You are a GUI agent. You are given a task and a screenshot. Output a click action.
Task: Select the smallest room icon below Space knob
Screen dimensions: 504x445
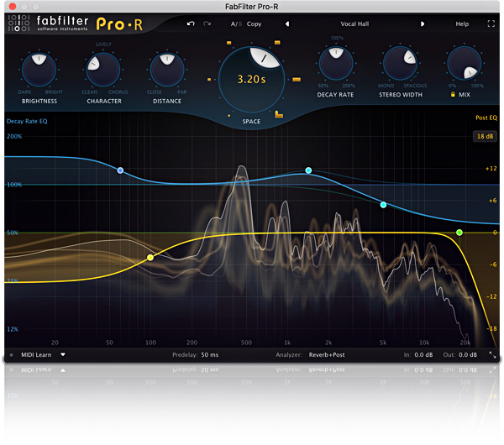pyautogui.click(x=228, y=115)
